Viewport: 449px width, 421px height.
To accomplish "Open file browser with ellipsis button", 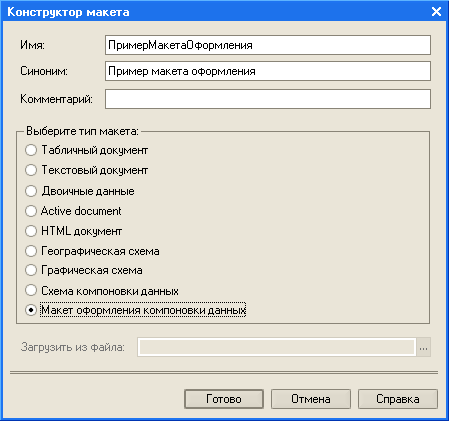I will click(423, 347).
